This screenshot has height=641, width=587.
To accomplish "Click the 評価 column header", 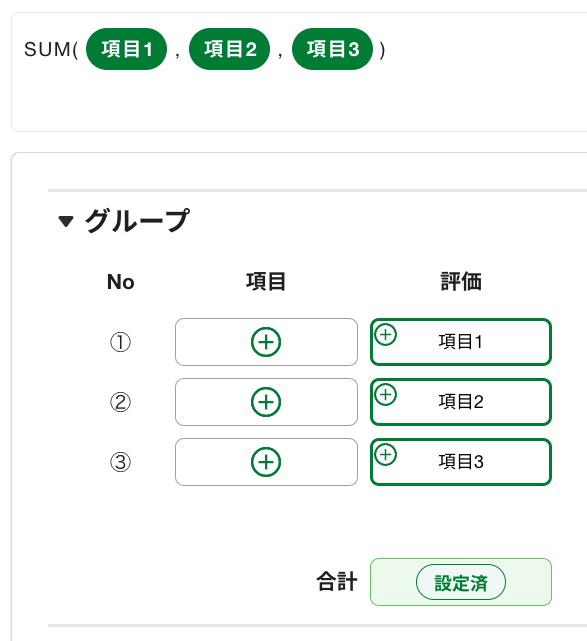I will pos(461,282).
